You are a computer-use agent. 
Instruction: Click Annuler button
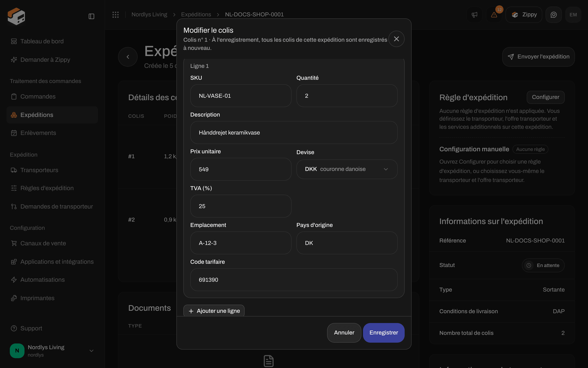344,333
